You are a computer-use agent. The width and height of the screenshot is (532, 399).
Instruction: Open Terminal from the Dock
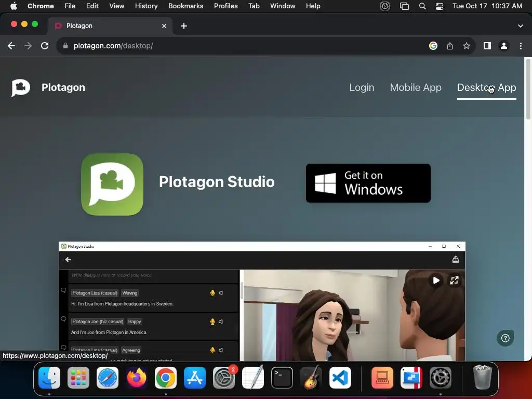282,378
